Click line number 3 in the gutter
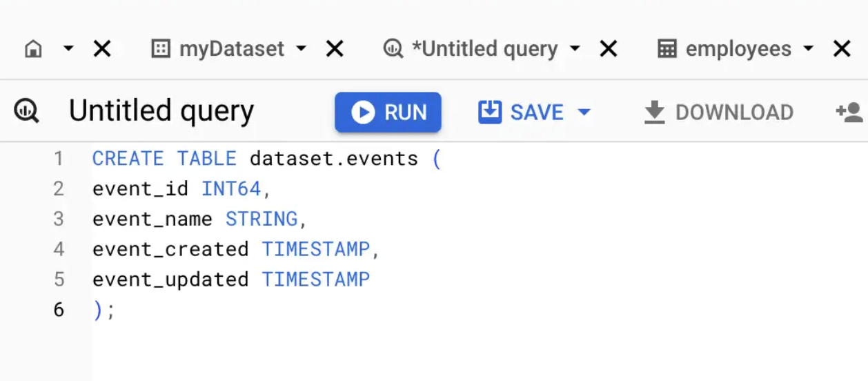The height and width of the screenshot is (381, 868). [59, 219]
